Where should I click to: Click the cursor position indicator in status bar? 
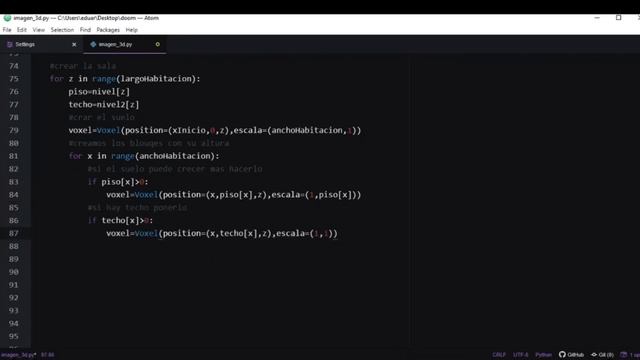pyautogui.click(x=48, y=355)
